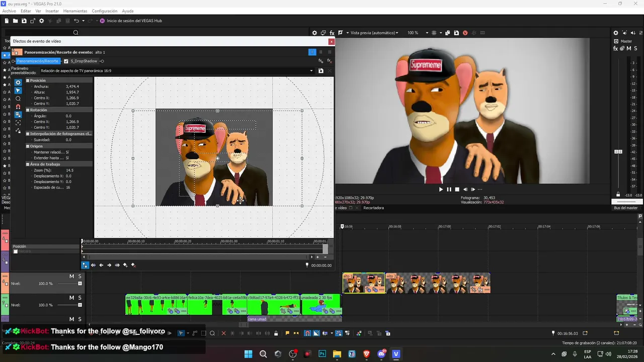Click the open project folder icon
This screenshot has width=644, height=362.
pos(16,21)
